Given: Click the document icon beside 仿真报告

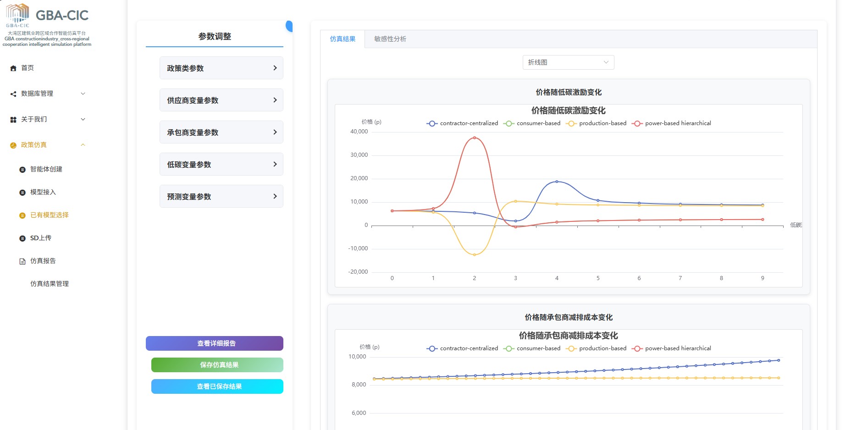Looking at the screenshot, I should coord(22,261).
